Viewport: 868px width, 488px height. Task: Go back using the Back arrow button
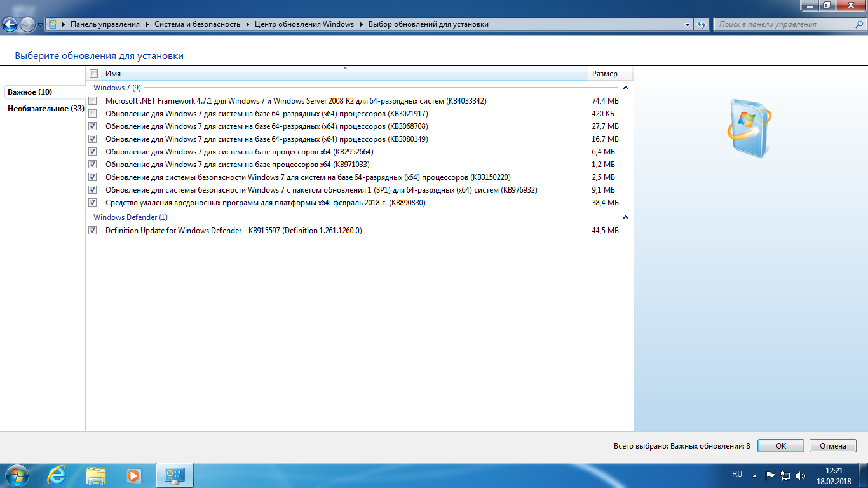tap(10, 25)
